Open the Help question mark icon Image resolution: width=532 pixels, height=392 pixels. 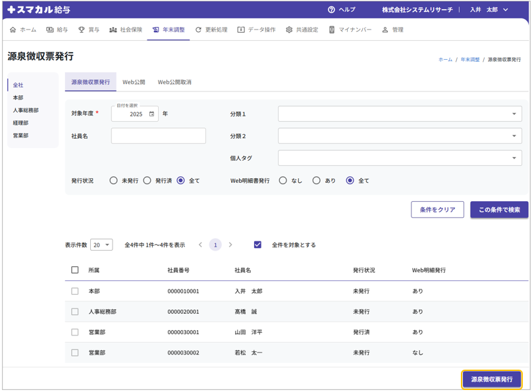(x=331, y=10)
